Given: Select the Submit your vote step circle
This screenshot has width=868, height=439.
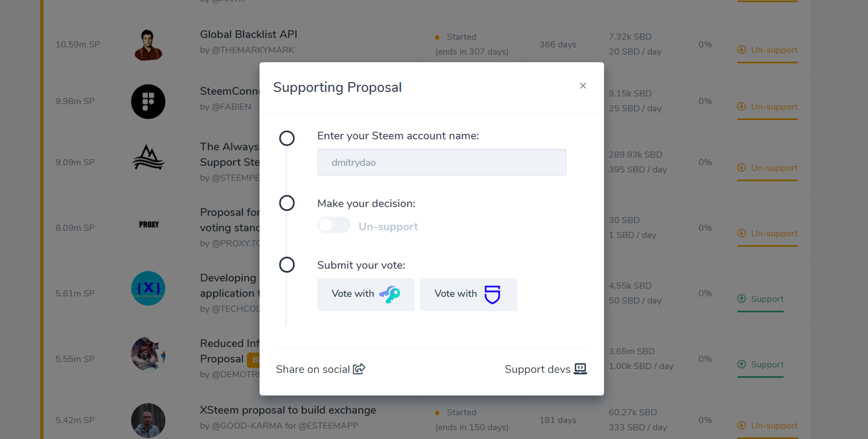Looking at the screenshot, I should 287,264.
